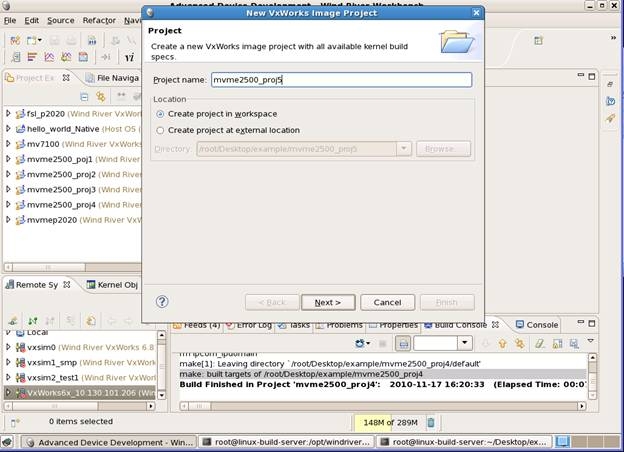Click the binary build toolbar icon
The image size is (624, 452).
point(92,40)
